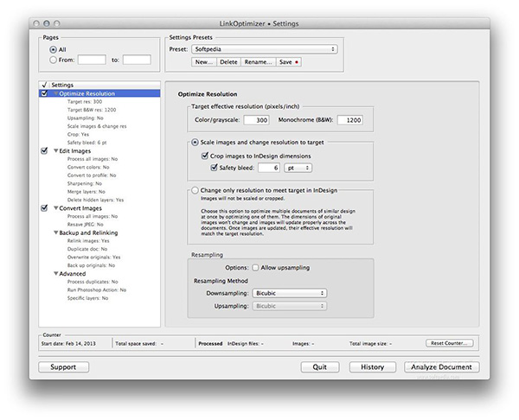Click 'Overwrite originals: Yes' tree row
The width and height of the screenshot is (519, 420).
(x=94, y=258)
